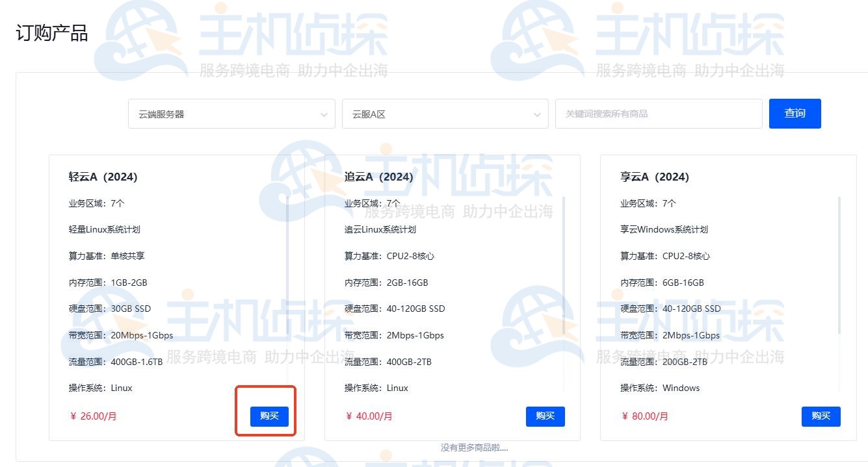This screenshot has width=868, height=467.
Task: Open the 云服A区 region dropdown
Action: pyautogui.click(x=445, y=114)
